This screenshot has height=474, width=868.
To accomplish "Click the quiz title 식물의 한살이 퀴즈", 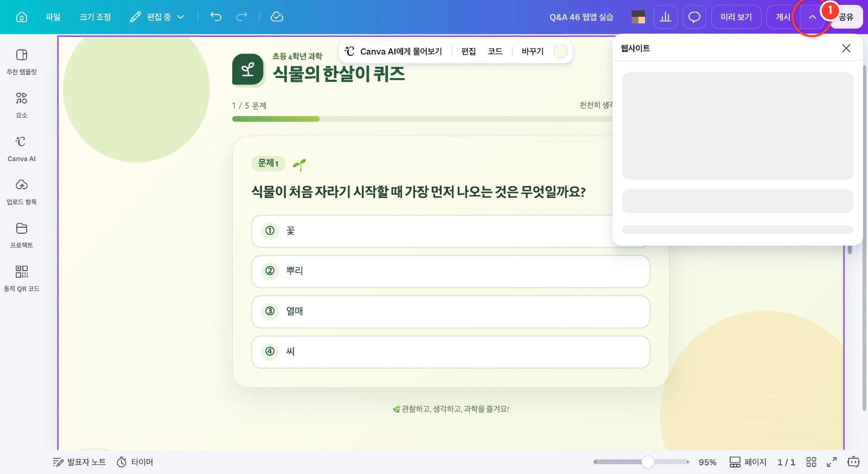I will pos(339,74).
